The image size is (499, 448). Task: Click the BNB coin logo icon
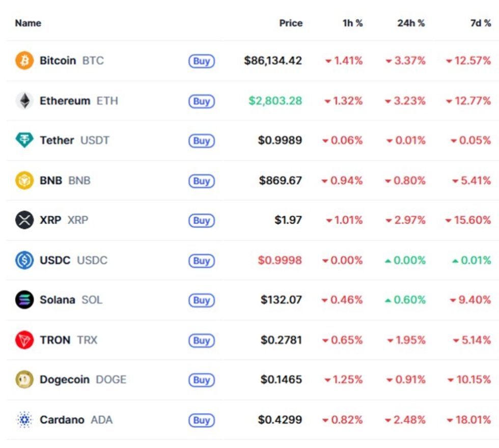tap(24, 181)
